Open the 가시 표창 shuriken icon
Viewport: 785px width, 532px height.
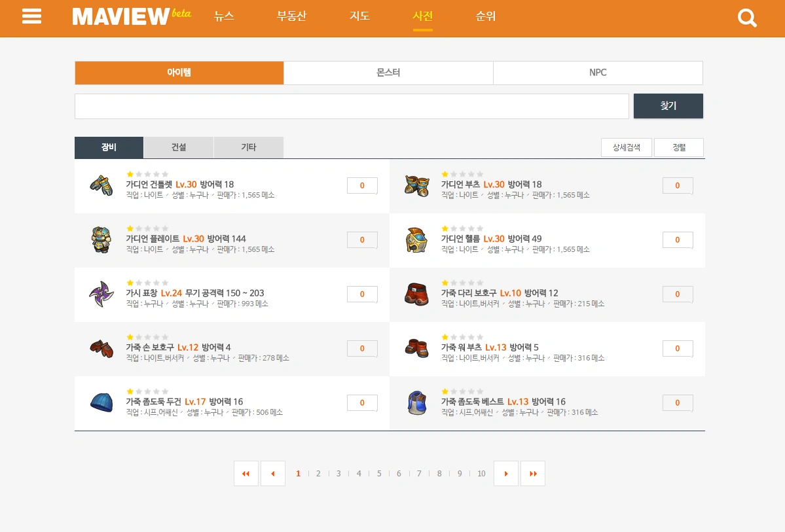click(101, 294)
